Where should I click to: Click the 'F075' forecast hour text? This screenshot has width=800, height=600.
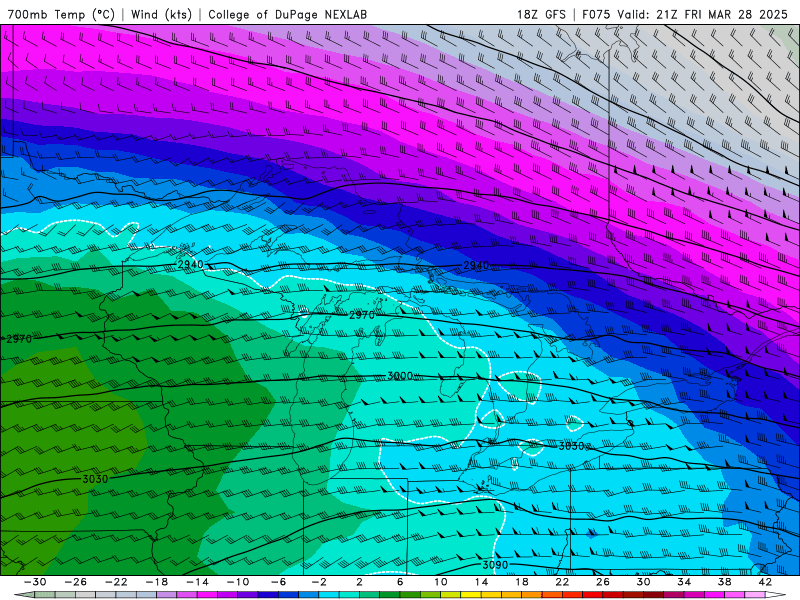coord(596,14)
